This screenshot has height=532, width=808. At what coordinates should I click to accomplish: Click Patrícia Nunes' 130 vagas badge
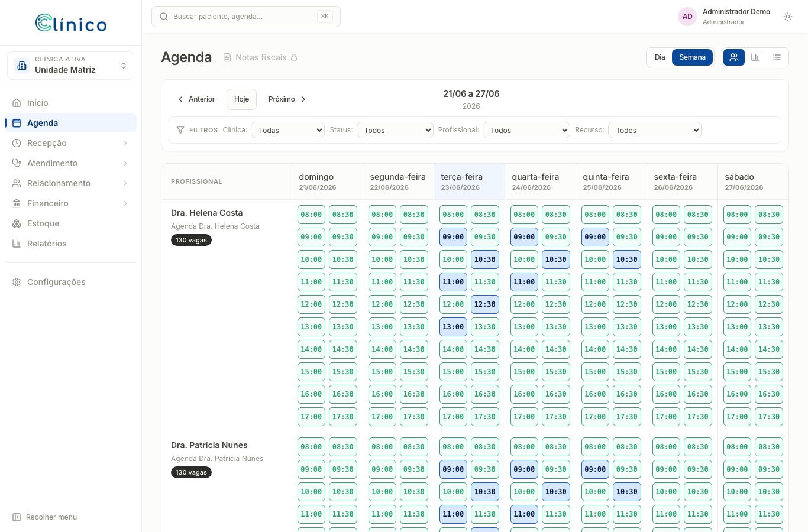pyautogui.click(x=191, y=472)
